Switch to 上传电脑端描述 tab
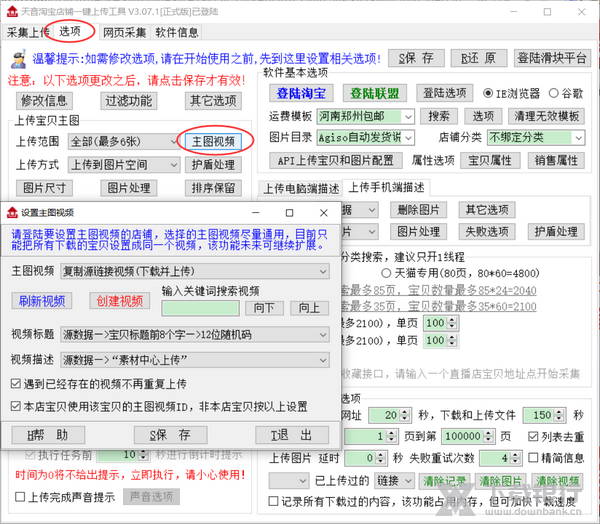Image resolution: width=600 pixels, height=524 pixels. click(x=301, y=188)
